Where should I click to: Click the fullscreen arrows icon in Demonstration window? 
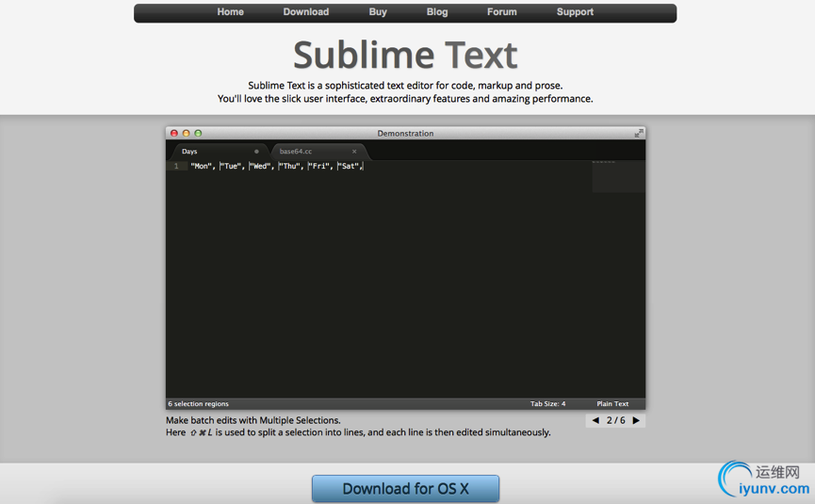pyautogui.click(x=639, y=134)
